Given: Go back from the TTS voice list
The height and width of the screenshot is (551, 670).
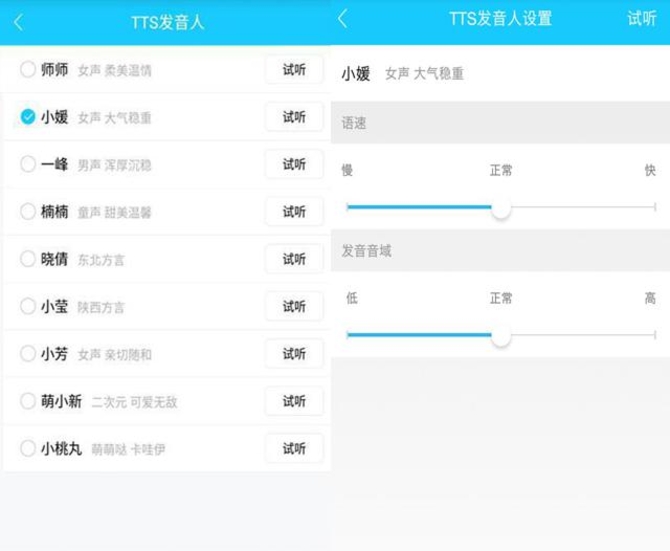Looking at the screenshot, I should (x=19, y=22).
